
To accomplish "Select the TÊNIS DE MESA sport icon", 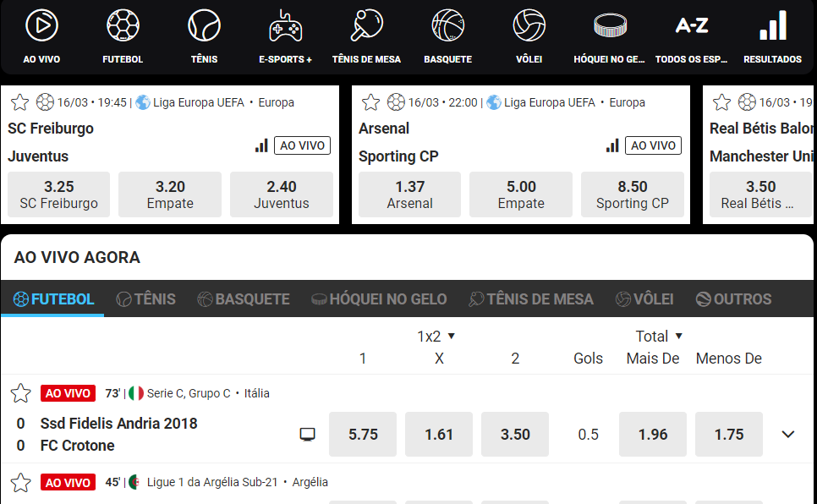I will (x=366, y=34).
